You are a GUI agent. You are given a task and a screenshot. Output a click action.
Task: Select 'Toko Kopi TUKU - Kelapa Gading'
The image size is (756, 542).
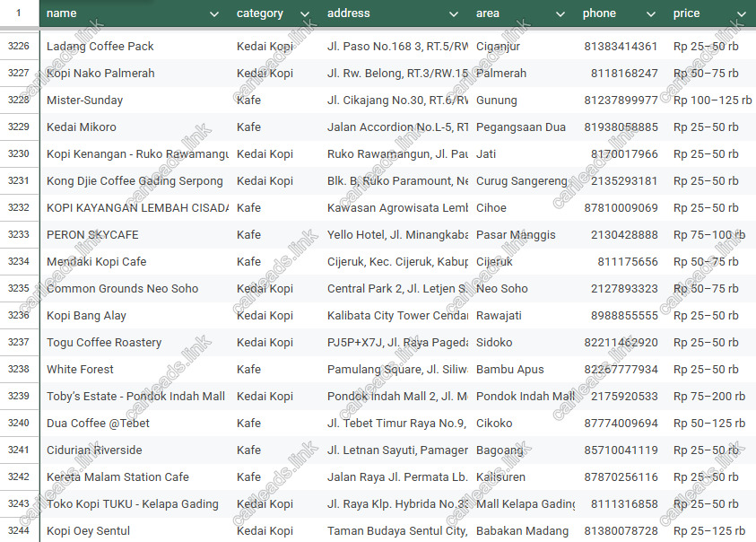135,504
